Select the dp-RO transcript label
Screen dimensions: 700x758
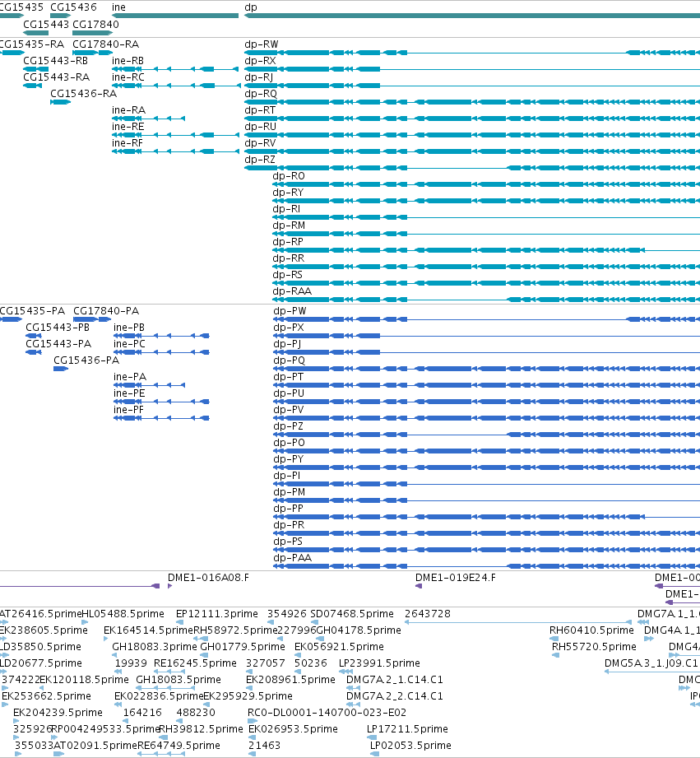pos(289,175)
